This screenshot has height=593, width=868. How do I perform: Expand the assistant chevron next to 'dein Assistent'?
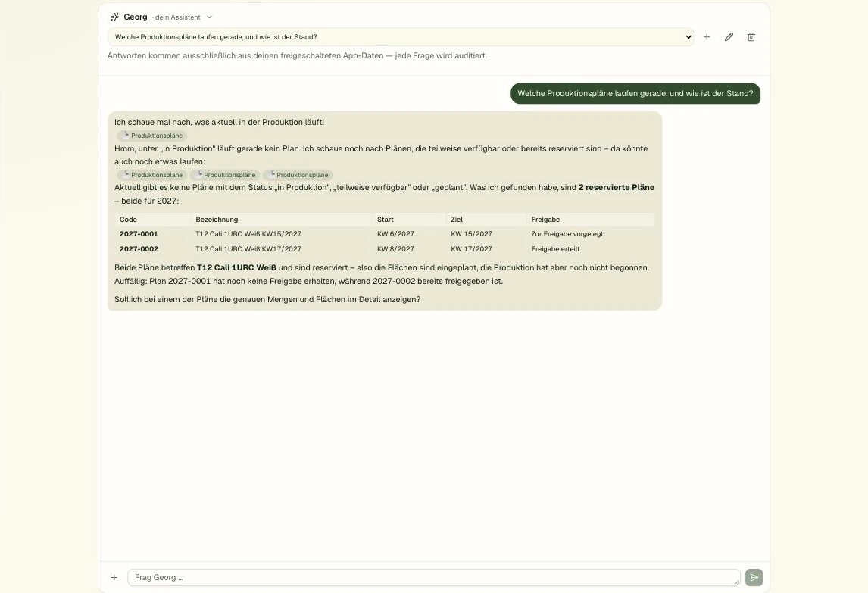(209, 17)
